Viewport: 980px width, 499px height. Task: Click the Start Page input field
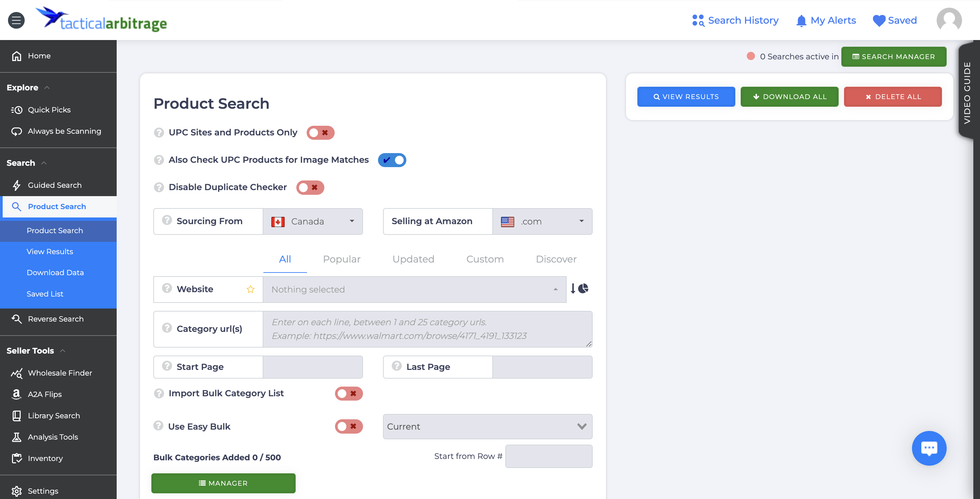[x=313, y=367]
